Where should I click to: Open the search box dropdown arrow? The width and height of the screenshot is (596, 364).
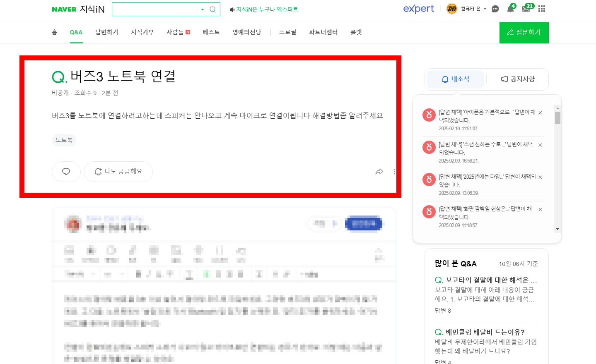[203, 9]
